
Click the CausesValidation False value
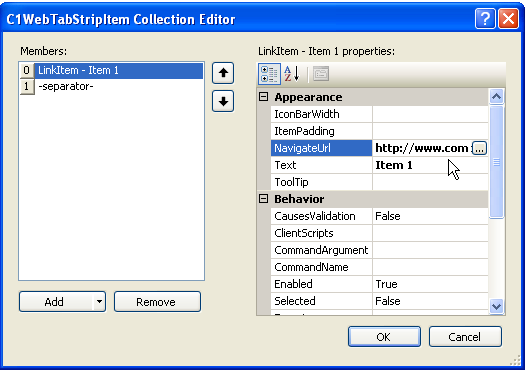tap(430, 216)
